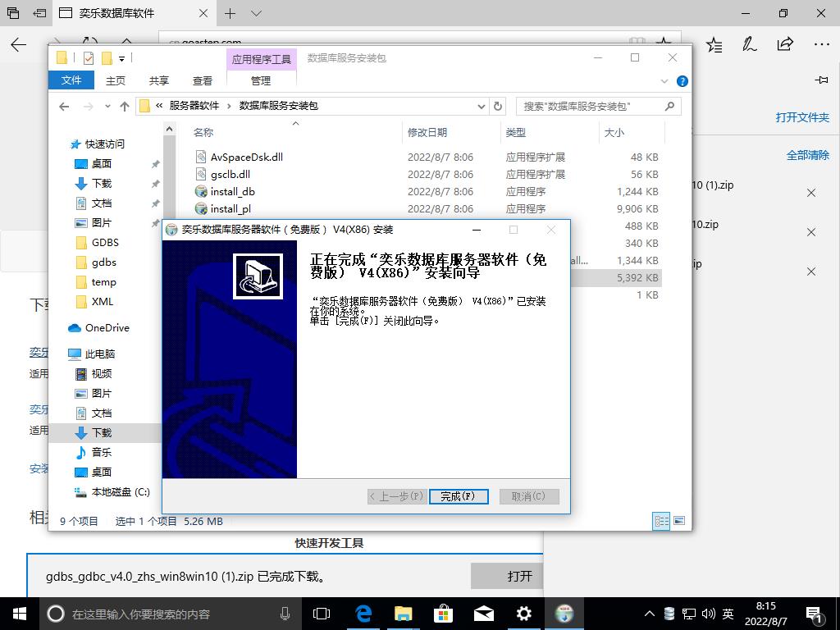Pin the Edge downloads pane

822,80
